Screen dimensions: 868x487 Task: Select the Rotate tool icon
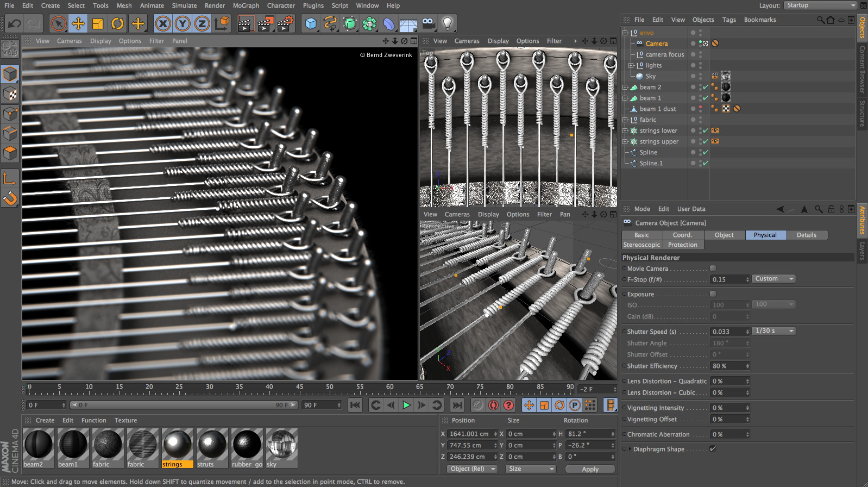117,23
